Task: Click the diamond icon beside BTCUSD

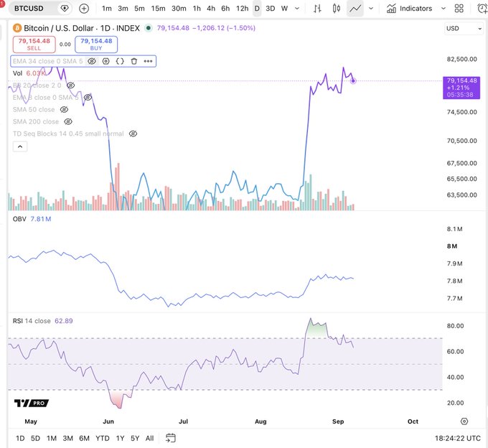Action: click(65, 9)
